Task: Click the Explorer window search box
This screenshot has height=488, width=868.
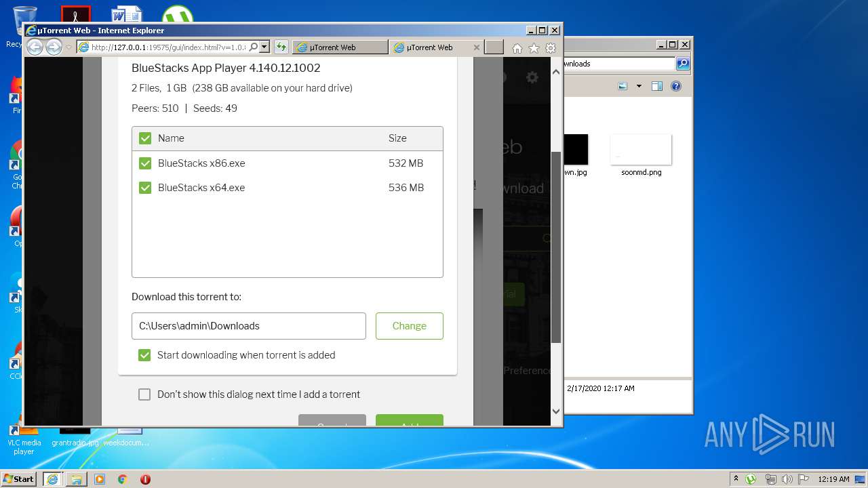Action: pos(618,64)
